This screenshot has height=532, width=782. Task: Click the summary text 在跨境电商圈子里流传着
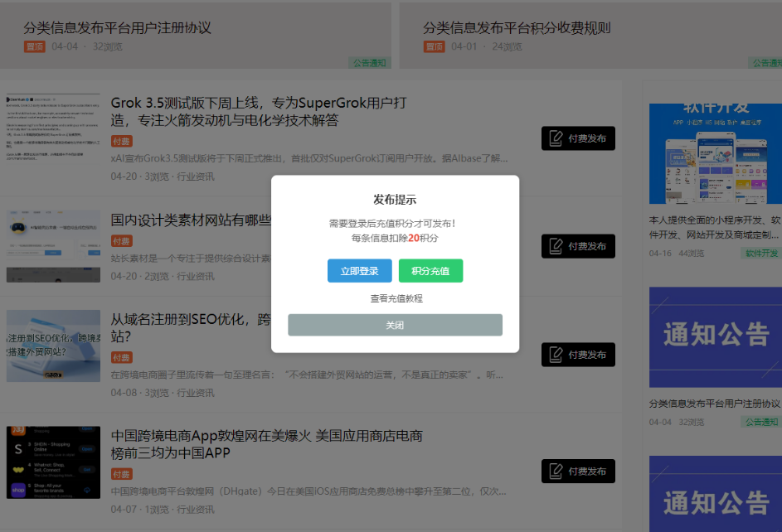pos(307,375)
